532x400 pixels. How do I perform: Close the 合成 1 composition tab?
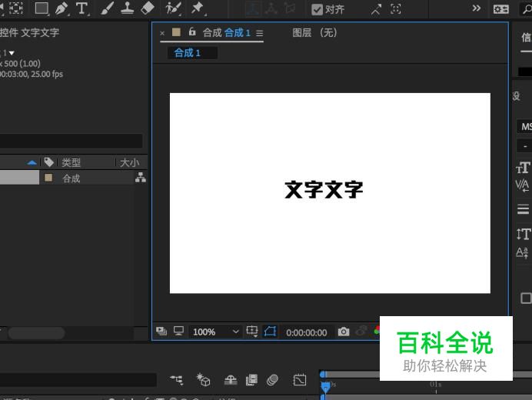tap(162, 33)
